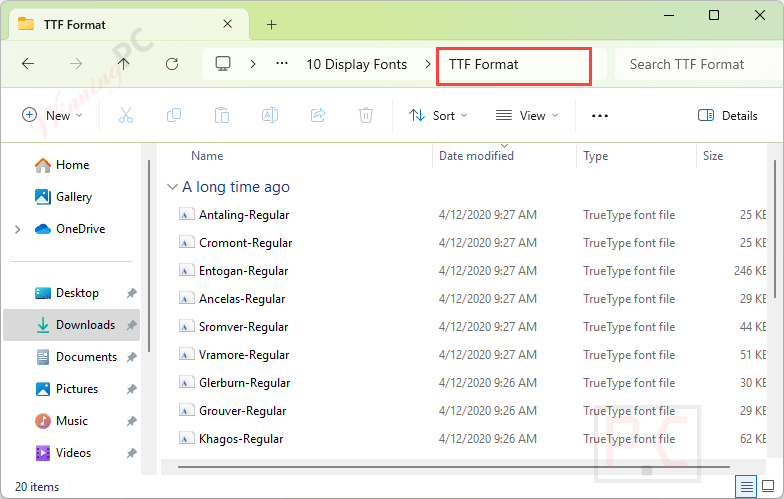Click the Cut scissors icon

pyautogui.click(x=126, y=116)
